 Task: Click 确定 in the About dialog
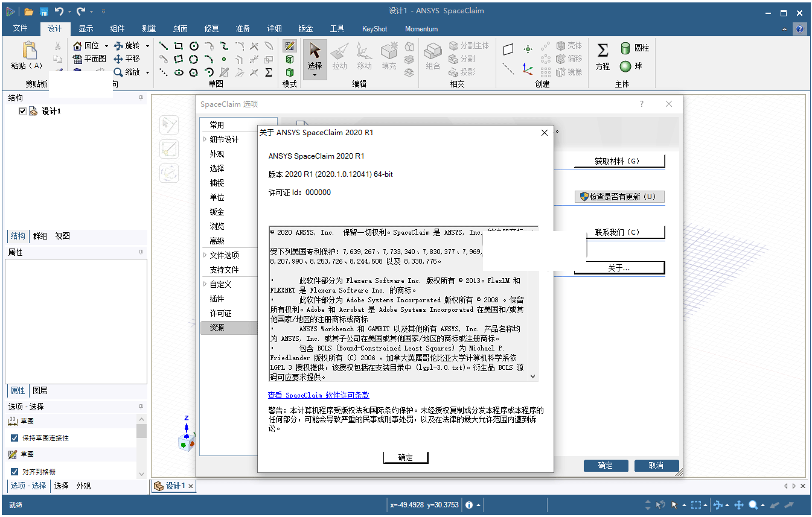coord(405,457)
